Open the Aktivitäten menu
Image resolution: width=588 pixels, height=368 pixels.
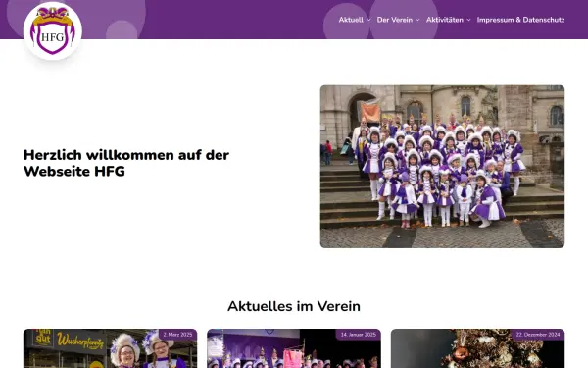(x=445, y=20)
